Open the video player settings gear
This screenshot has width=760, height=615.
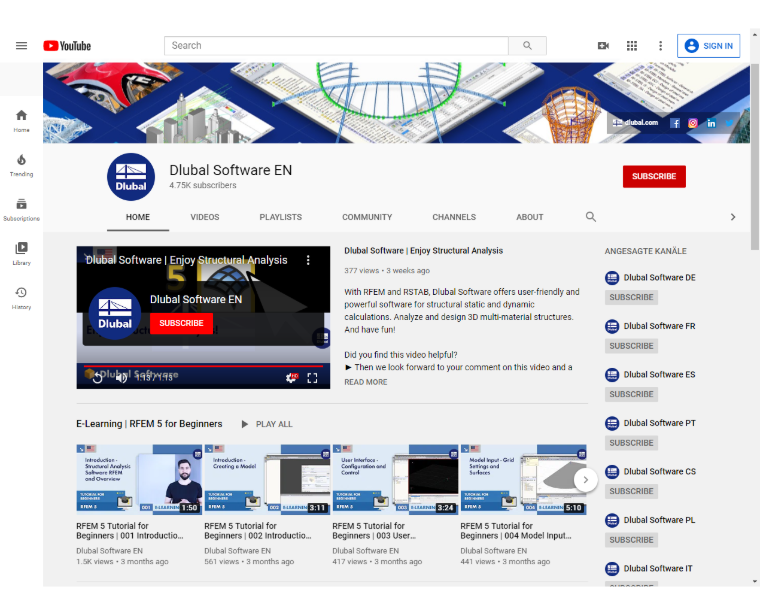[x=291, y=378]
